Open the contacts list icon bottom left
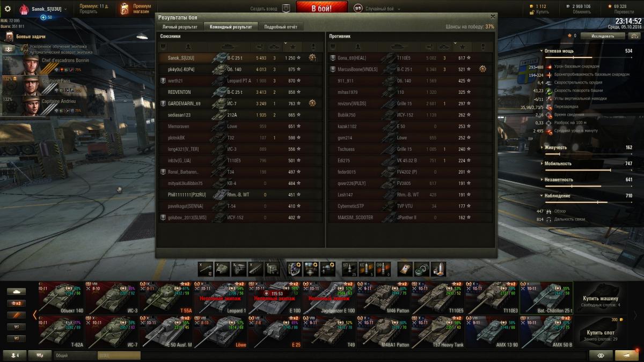Viewport: 644px width, 362px height. click(13, 355)
